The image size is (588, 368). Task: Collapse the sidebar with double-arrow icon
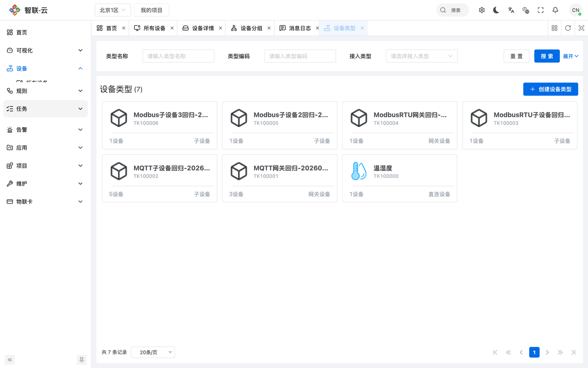point(10,360)
